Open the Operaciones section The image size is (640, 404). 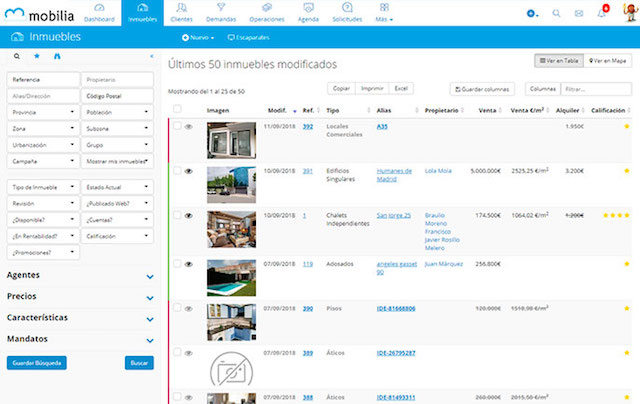click(x=267, y=13)
